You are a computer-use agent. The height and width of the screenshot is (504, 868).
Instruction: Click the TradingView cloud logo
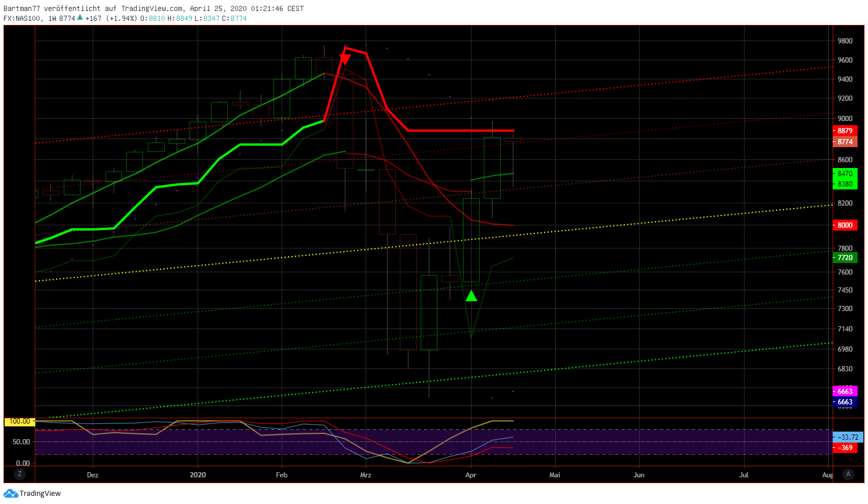[x=10, y=494]
